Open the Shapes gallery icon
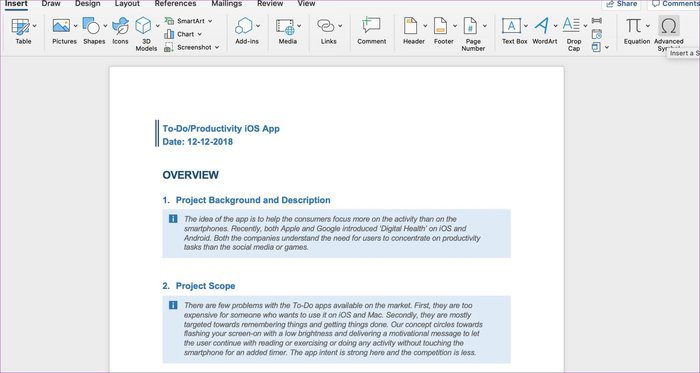The height and width of the screenshot is (373, 700). 92,26
